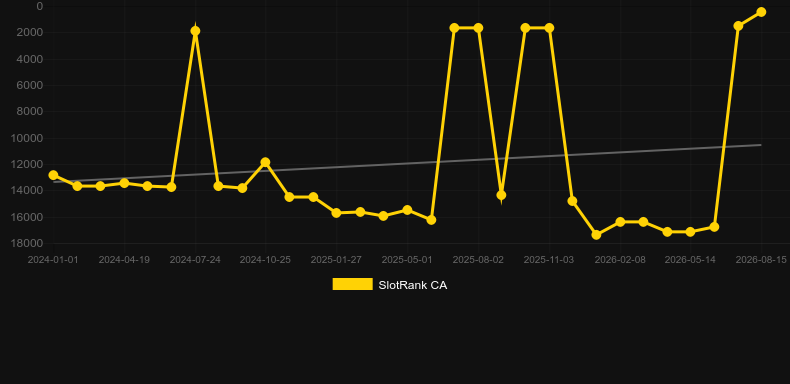Viewport: 790px width, 384px height.
Task: Click the yellow SlotRank CA legend swatch
Action: click(x=353, y=284)
